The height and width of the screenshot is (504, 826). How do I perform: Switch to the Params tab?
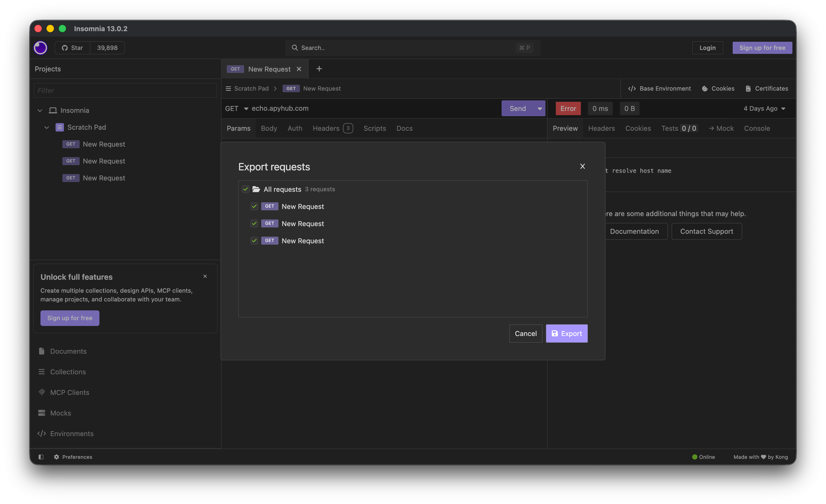tap(239, 129)
